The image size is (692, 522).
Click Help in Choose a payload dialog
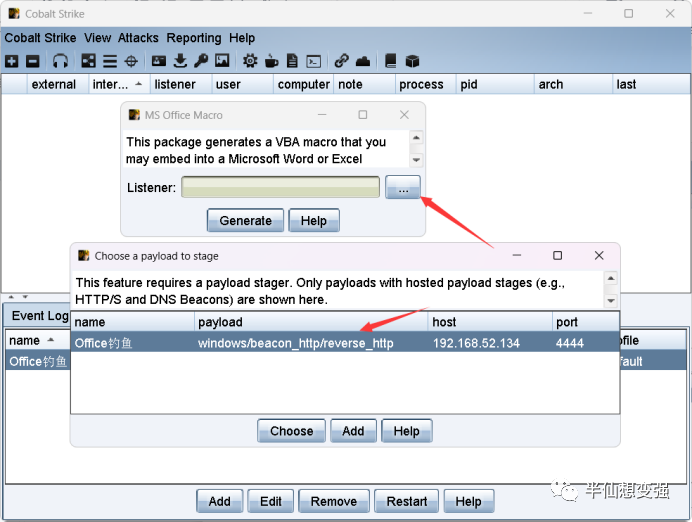click(406, 431)
